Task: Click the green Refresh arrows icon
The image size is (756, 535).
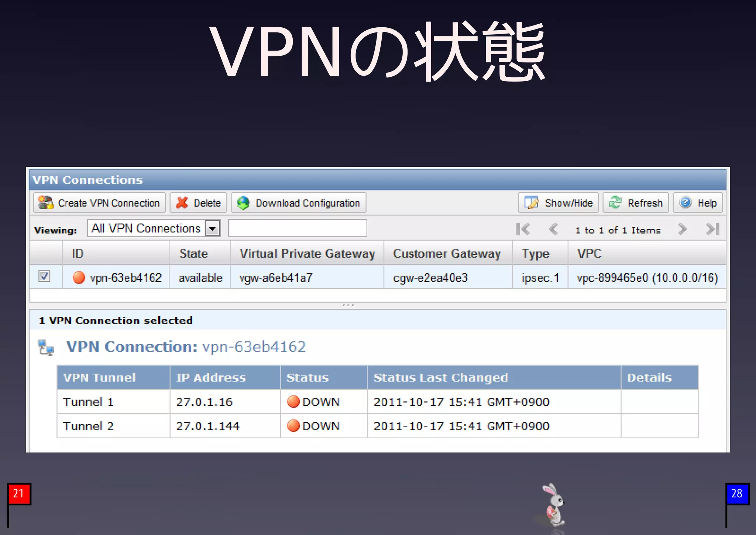Action: click(615, 203)
